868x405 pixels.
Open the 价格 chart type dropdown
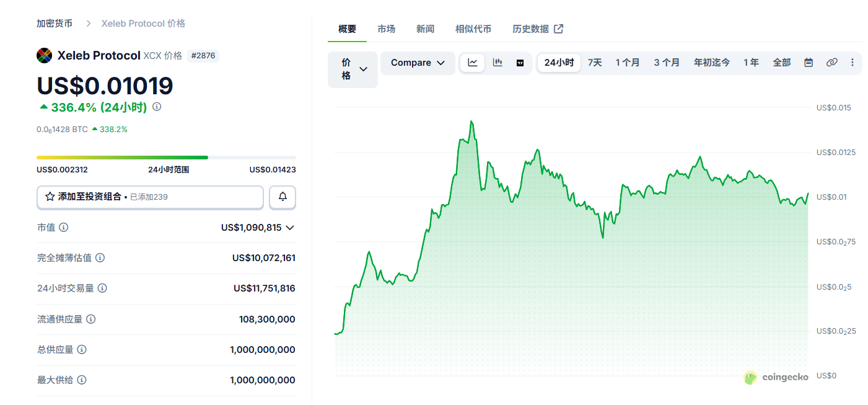pos(353,69)
